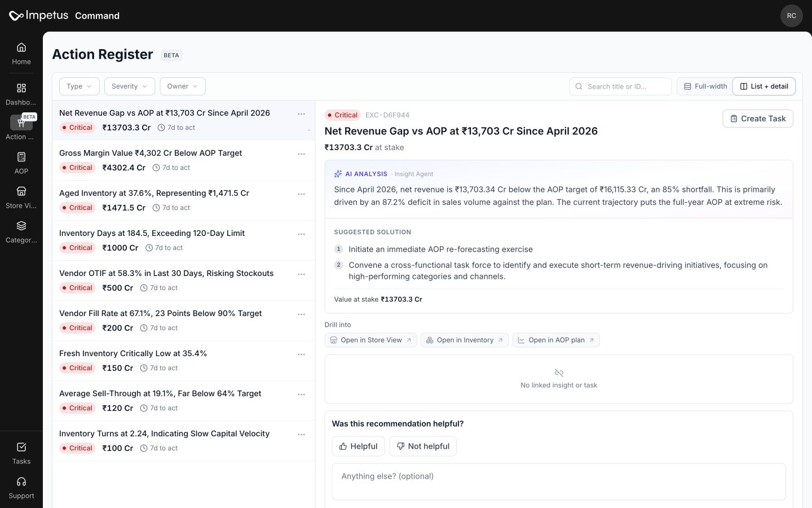812x508 pixels.
Task: Open the Support headset sidebar icon
Action: pyautogui.click(x=21, y=481)
